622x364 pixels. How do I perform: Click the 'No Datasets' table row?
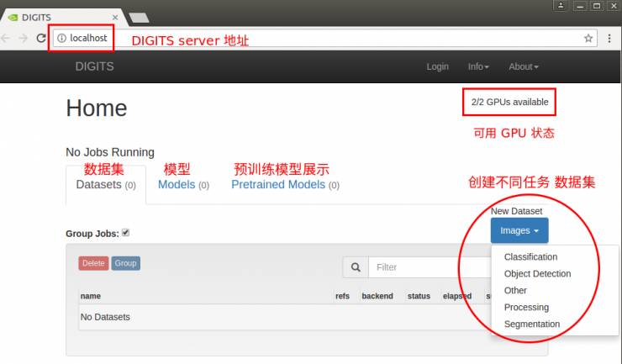[285, 317]
